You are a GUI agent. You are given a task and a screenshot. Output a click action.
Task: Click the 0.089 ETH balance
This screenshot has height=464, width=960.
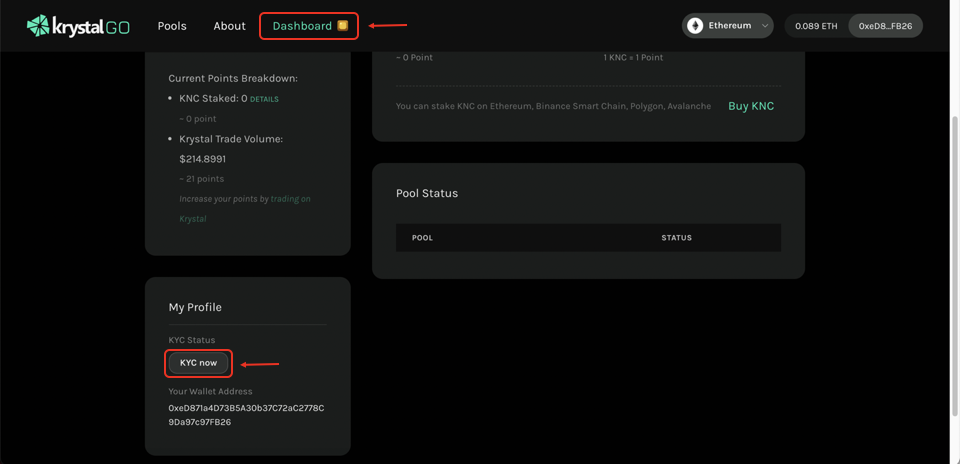coord(816,26)
